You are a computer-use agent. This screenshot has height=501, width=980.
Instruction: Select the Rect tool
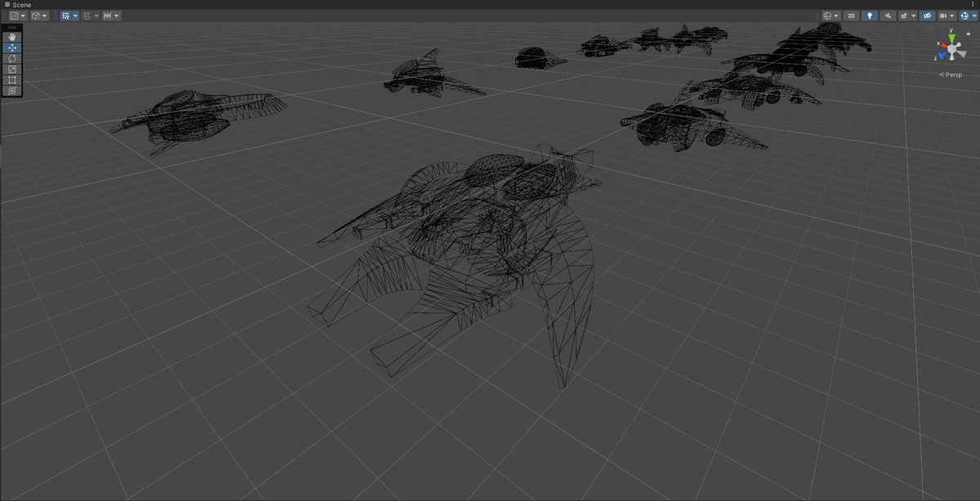[x=11, y=80]
